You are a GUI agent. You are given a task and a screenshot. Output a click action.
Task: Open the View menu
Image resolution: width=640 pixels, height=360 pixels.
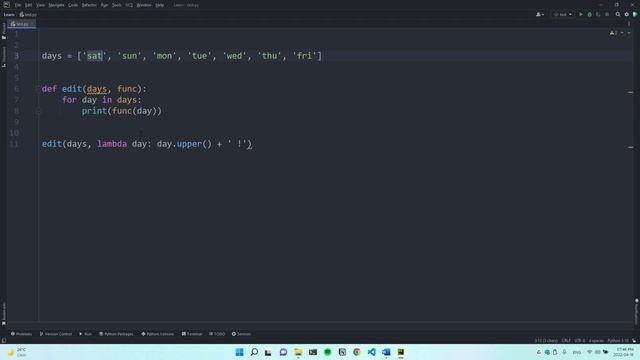pos(40,5)
